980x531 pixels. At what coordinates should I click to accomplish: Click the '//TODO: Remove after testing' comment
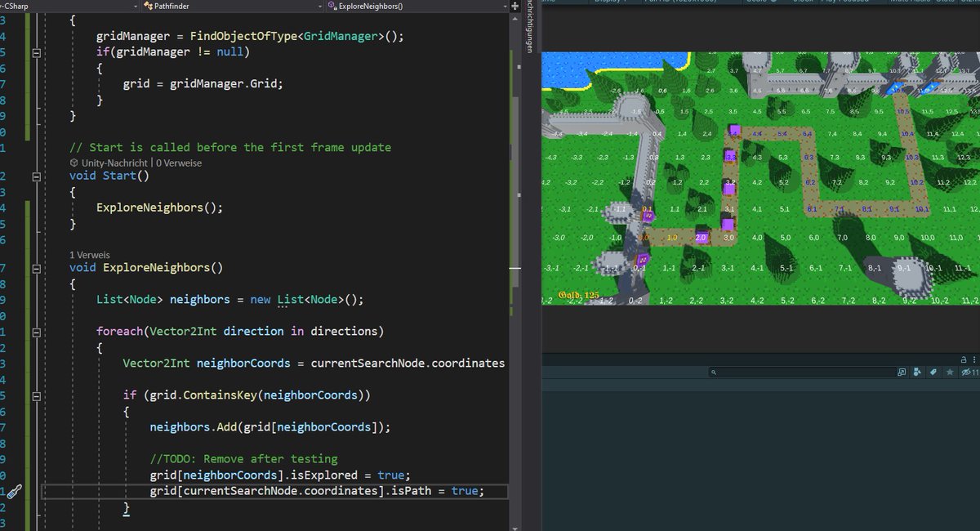click(x=243, y=459)
